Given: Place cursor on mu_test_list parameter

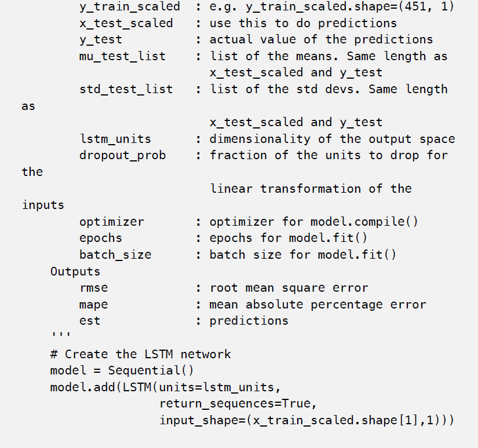Looking at the screenshot, I should [x=122, y=56].
